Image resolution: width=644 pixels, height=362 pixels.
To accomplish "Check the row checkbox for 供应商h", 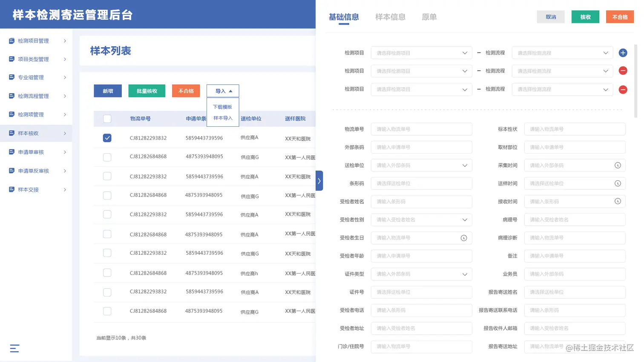I will pyautogui.click(x=107, y=273).
